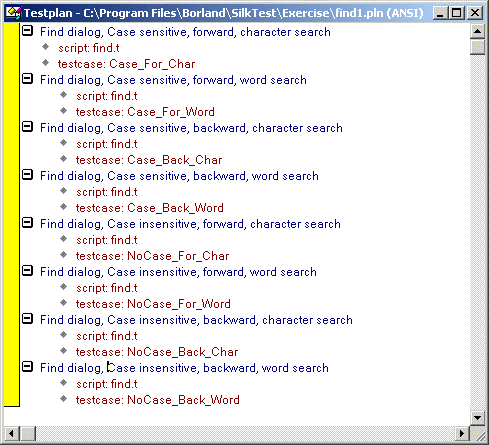Minimize the Testplan find1.pln window
Image resolution: width=489 pixels, height=445 pixels.
pyautogui.click(x=441, y=13)
